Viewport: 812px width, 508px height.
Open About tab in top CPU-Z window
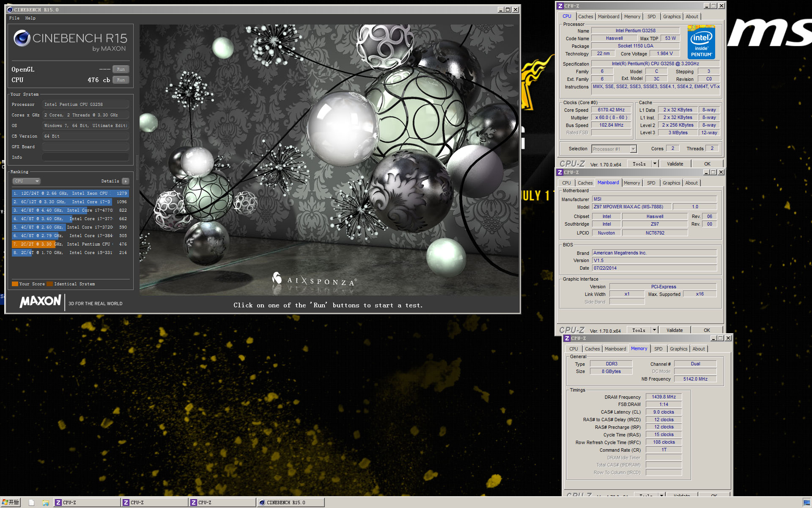(692, 17)
